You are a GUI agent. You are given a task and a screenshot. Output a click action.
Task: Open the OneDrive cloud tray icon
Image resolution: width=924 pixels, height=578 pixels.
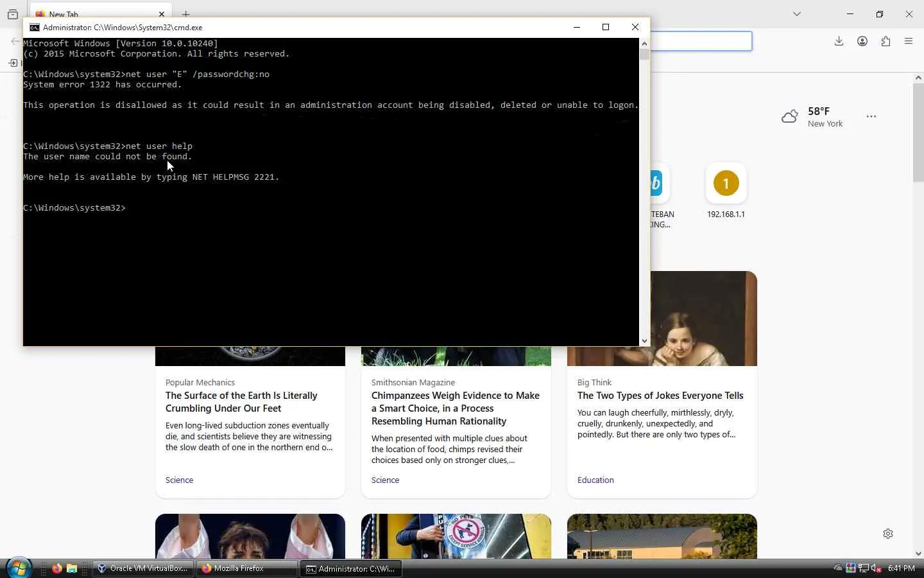(x=838, y=568)
